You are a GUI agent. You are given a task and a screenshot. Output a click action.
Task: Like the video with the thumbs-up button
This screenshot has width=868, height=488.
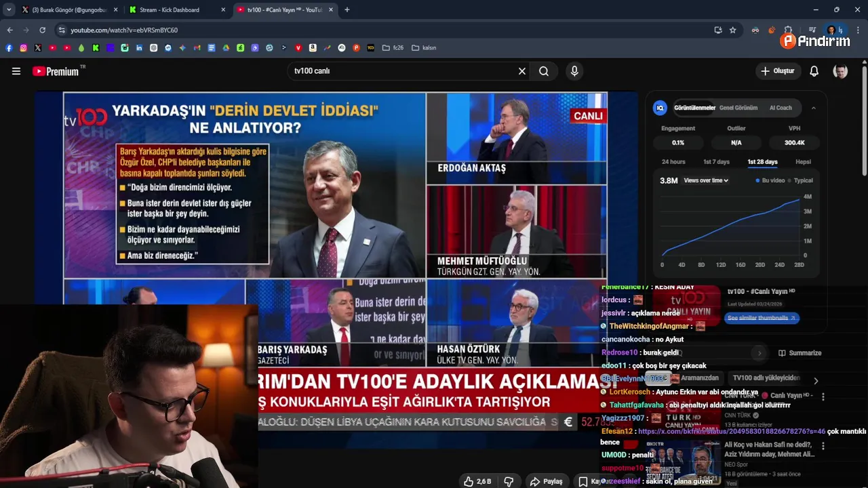click(x=477, y=481)
